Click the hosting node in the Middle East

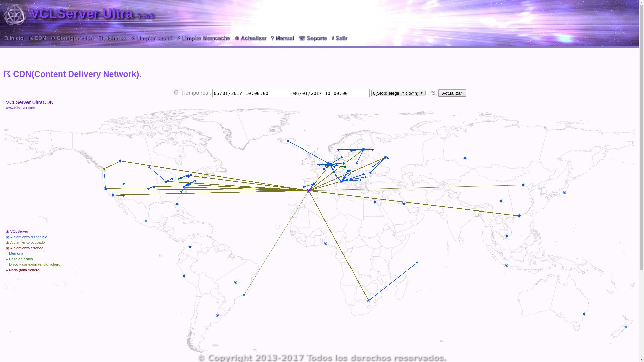pos(374,202)
